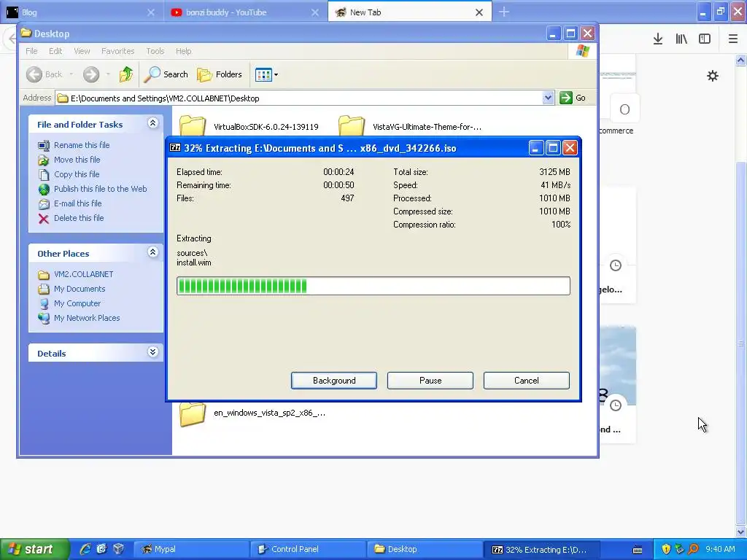Close the New Tab browser tab
Image resolution: width=747 pixels, height=560 pixels.
[x=479, y=12]
